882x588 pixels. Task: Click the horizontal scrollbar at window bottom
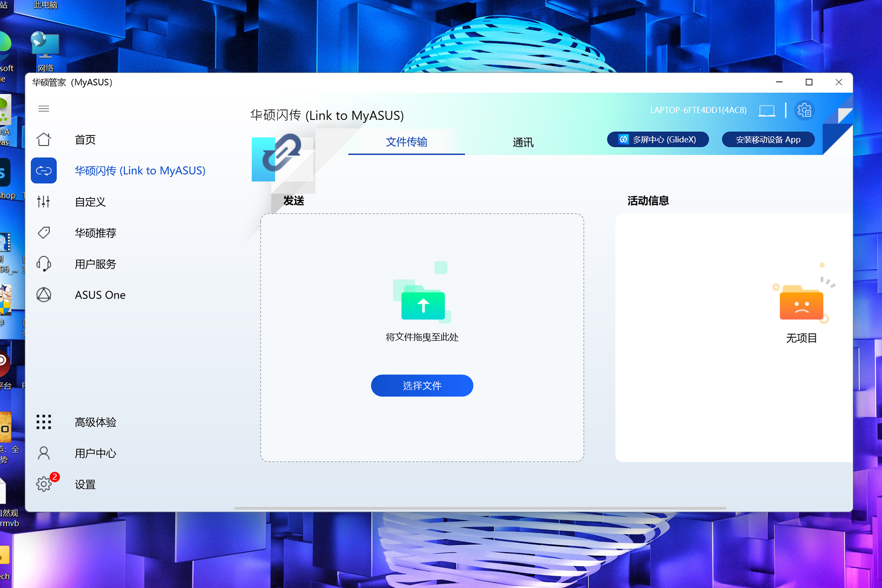click(480, 508)
